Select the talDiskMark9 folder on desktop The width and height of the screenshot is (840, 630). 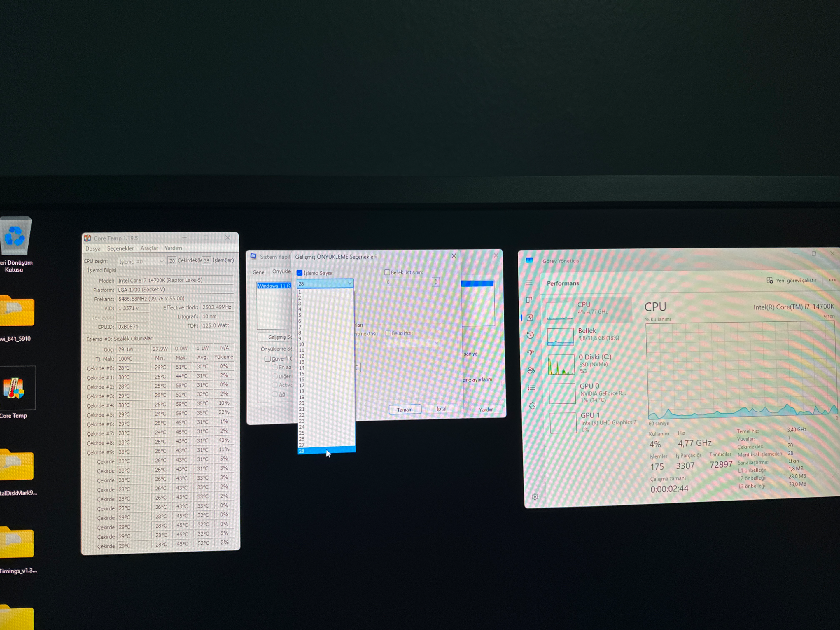point(17,472)
